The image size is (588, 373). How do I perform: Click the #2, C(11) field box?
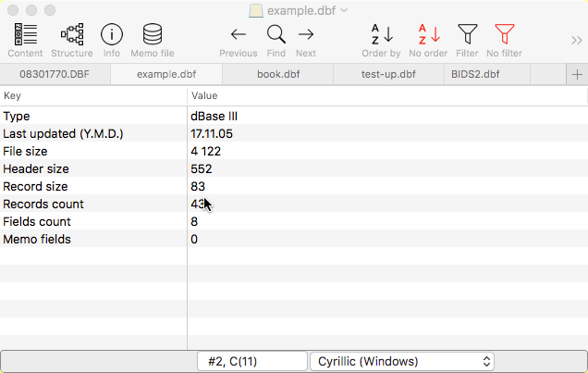pyautogui.click(x=252, y=361)
